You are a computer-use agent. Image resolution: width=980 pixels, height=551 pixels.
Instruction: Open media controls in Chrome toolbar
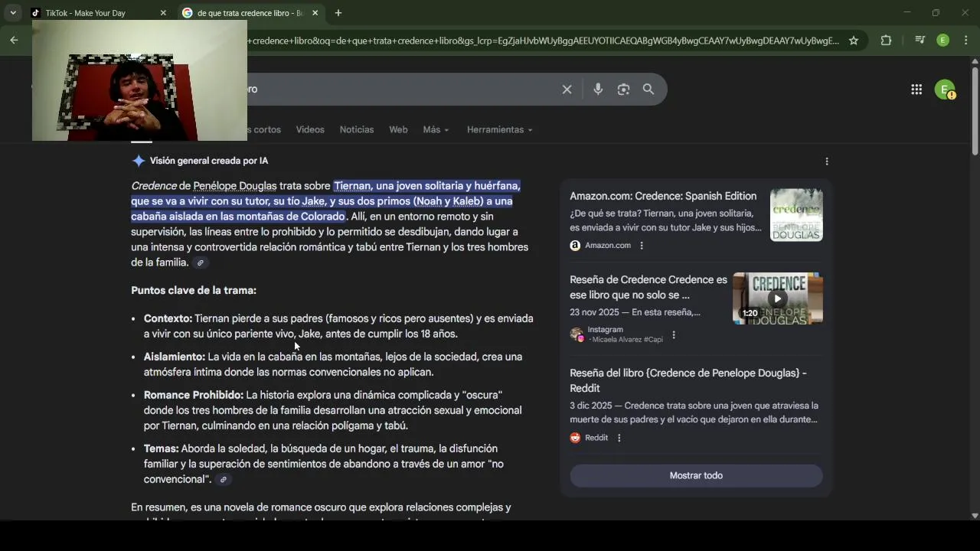click(x=920, y=41)
